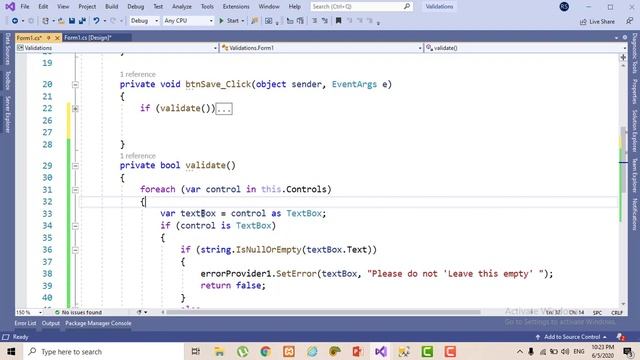Collapse the btnSave_Click method at line 20

[x=75, y=84]
